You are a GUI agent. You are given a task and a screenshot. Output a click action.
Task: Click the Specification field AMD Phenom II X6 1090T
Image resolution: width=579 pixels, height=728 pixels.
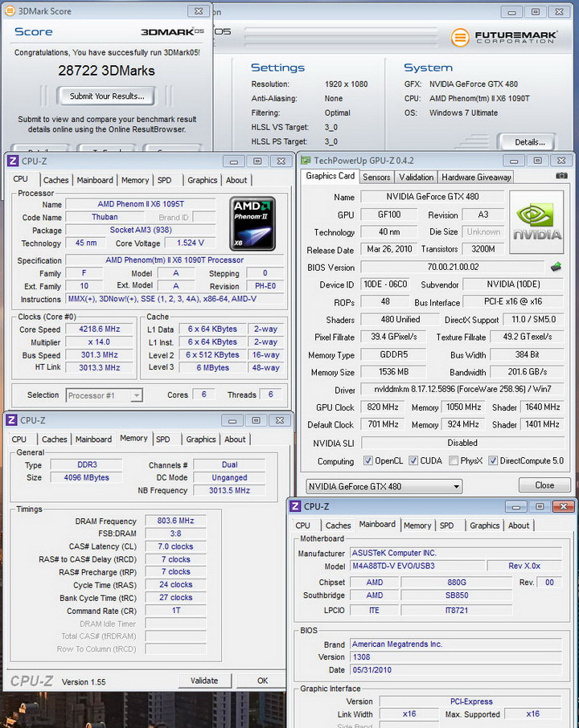(175, 260)
